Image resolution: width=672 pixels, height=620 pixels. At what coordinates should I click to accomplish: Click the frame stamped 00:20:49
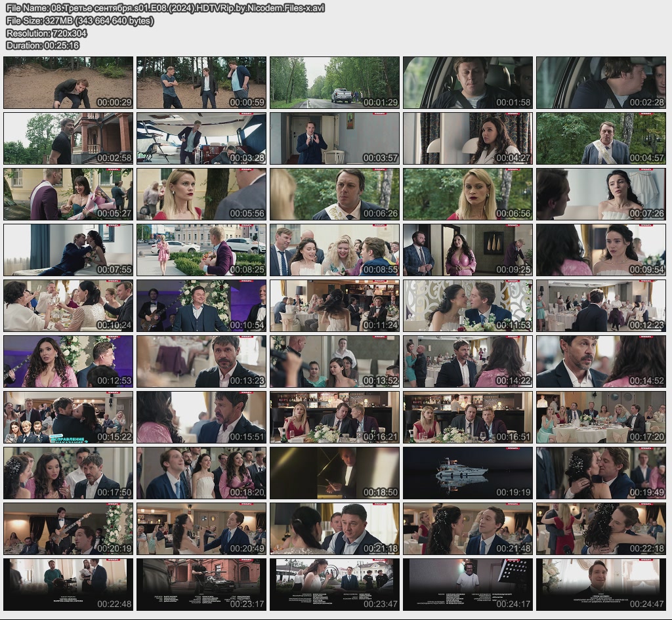click(201, 529)
